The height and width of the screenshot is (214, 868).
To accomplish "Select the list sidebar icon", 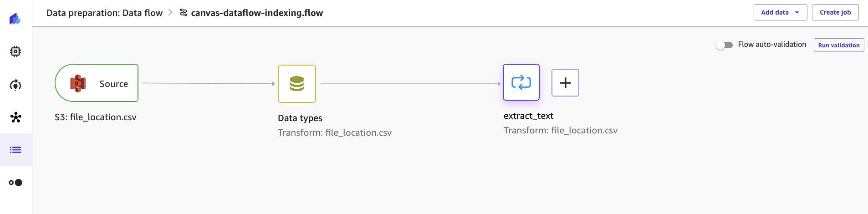I will click(x=15, y=150).
